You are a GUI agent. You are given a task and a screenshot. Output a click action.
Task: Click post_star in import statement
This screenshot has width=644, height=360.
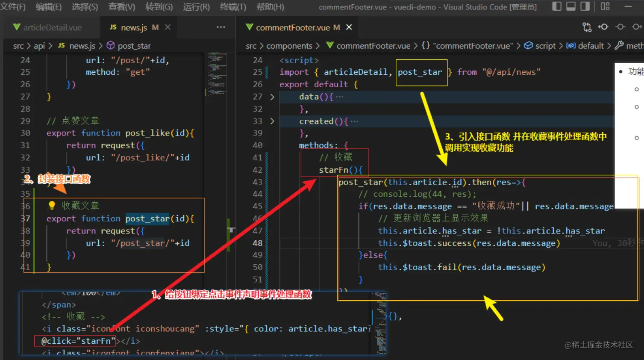coord(420,72)
